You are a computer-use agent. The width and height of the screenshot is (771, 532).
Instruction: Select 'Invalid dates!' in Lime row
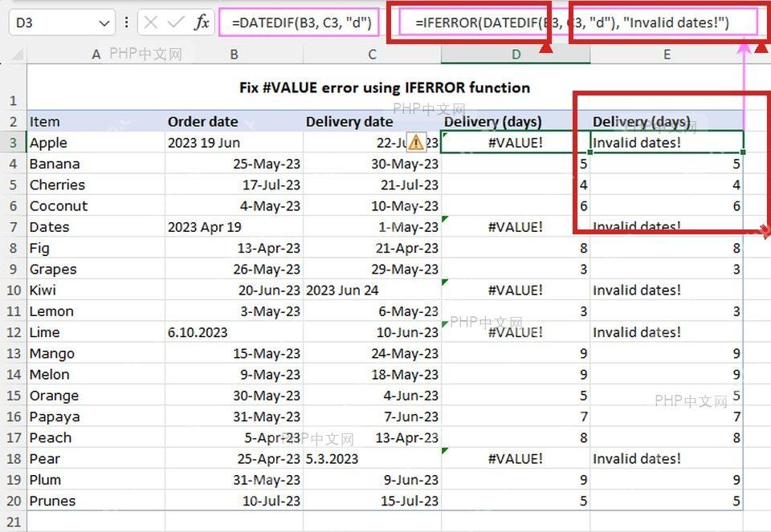[x=667, y=332]
